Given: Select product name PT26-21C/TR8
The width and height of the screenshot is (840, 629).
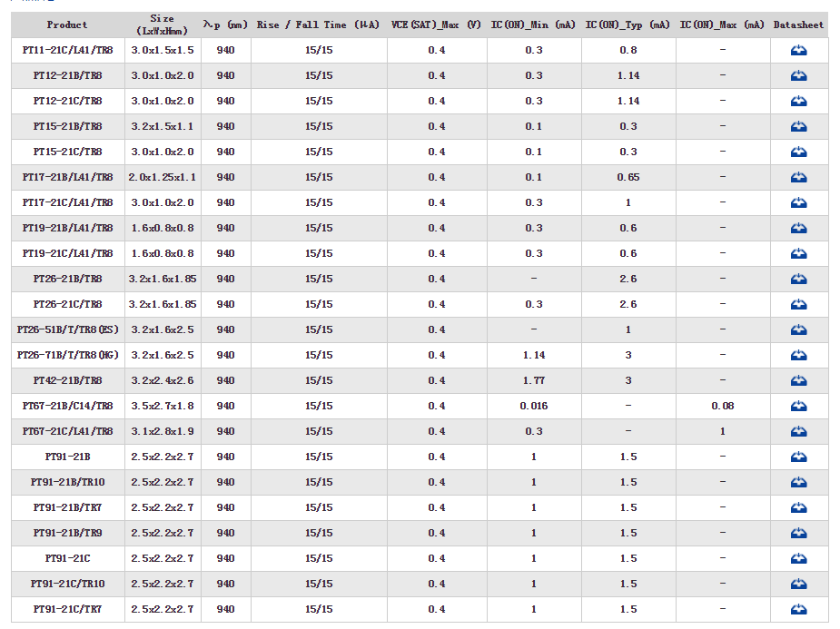Looking at the screenshot, I should click(x=67, y=305).
